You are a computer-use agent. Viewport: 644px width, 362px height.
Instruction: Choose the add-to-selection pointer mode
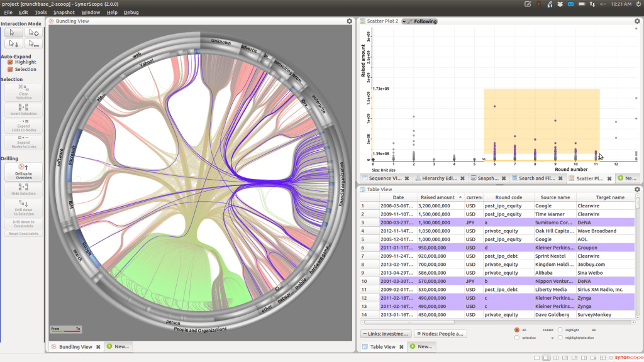33,32
